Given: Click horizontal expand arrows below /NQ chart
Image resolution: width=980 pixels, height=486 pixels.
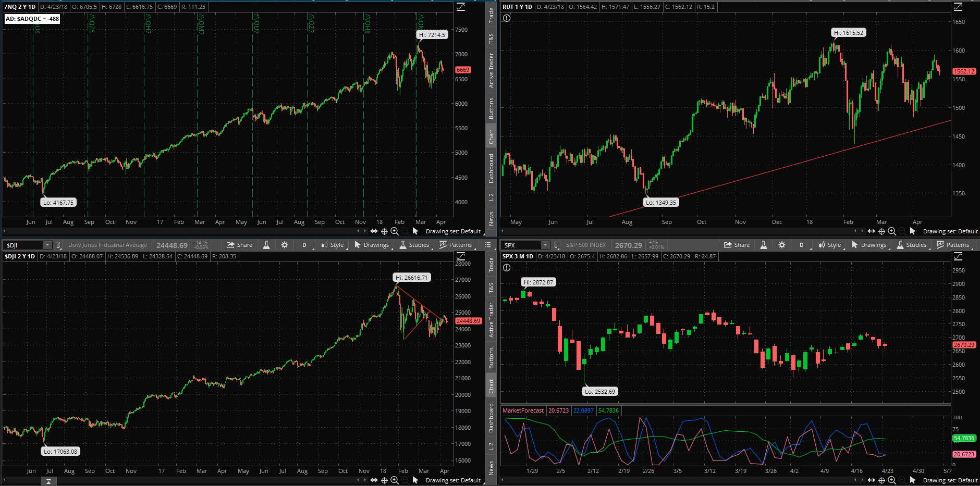Looking at the screenshot, I should (374, 231).
